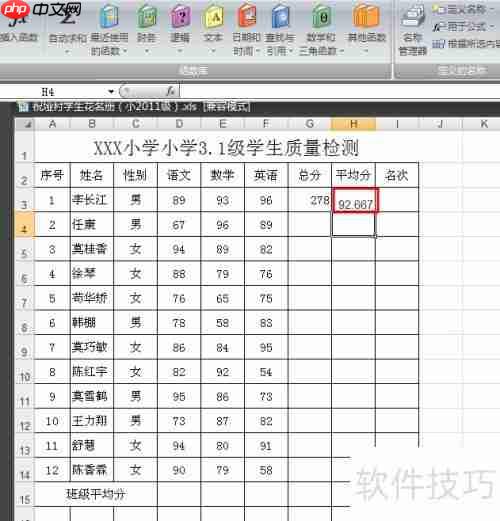Screen dimensions: 500x521
Task: Select row 15 header
Action: click(25, 494)
